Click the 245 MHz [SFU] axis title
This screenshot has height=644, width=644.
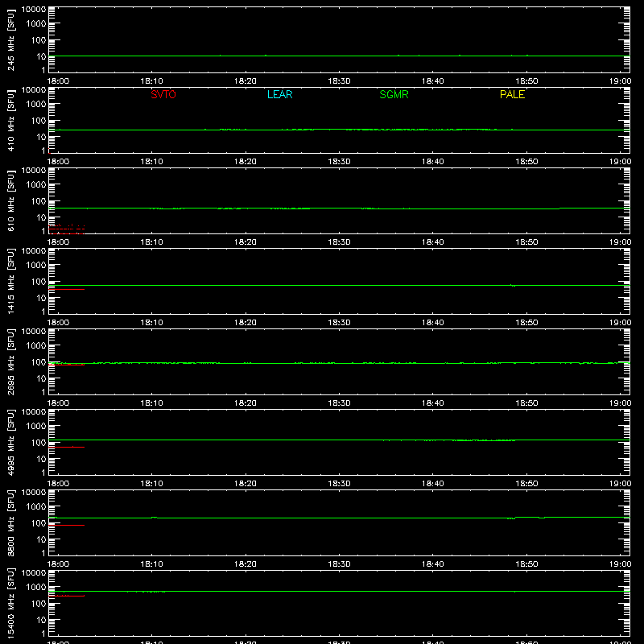tap(10, 40)
